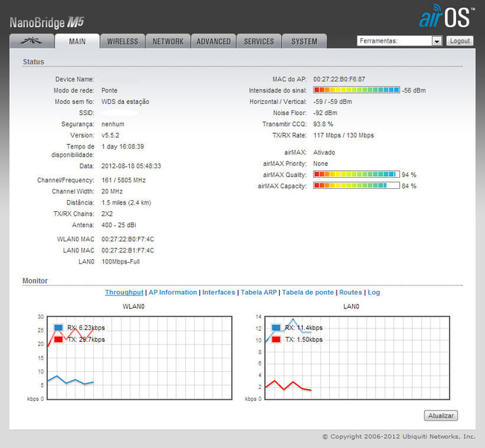Screen dimensions: 485x448
Task: Click the WDS da estação value
Action: pos(125,102)
